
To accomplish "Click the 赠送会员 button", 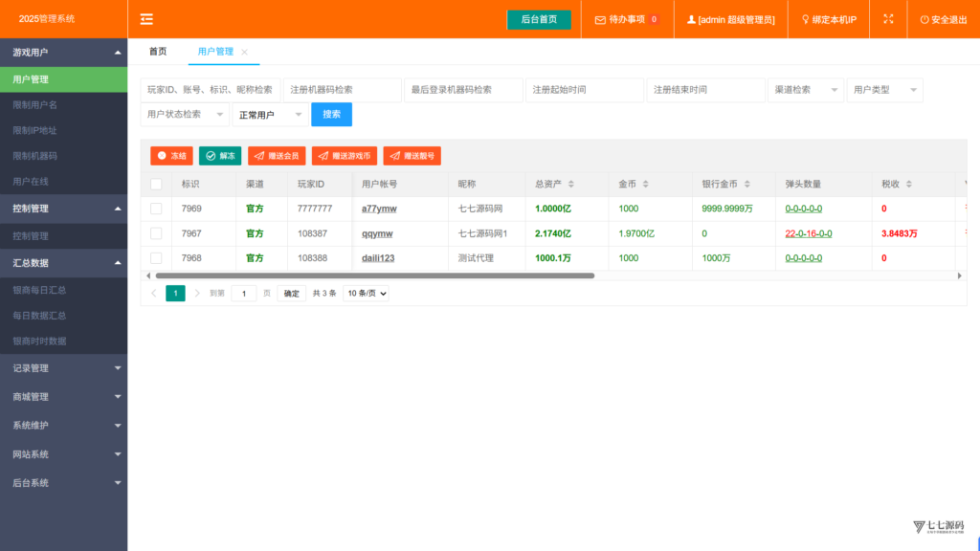I will point(277,156).
